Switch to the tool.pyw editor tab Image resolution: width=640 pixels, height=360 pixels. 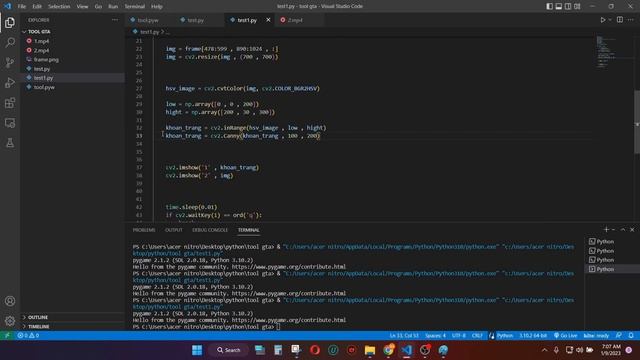[148, 20]
